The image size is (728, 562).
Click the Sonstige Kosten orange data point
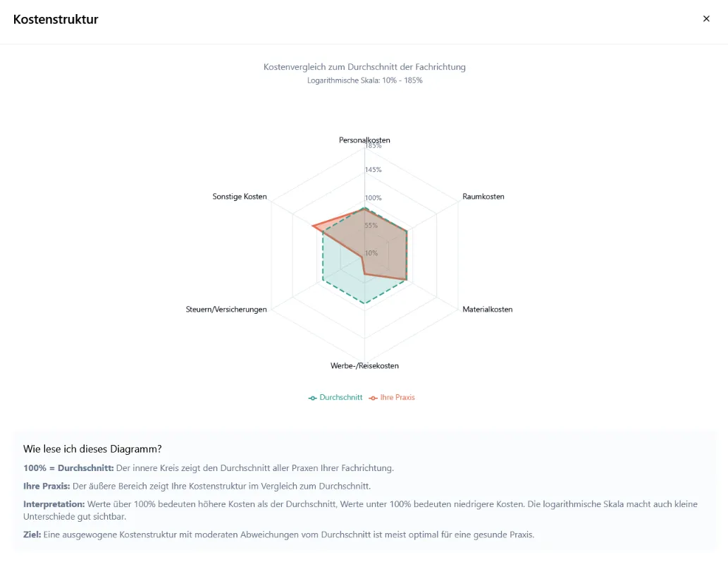click(x=312, y=226)
